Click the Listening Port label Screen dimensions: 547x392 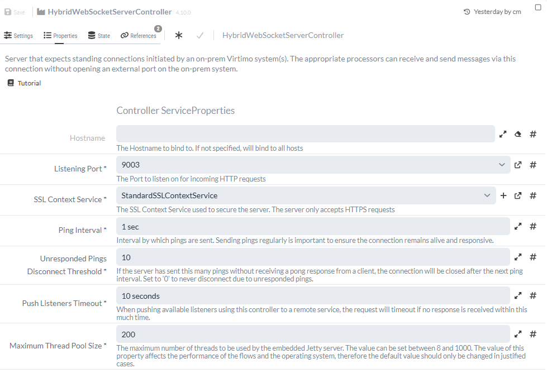click(80, 169)
